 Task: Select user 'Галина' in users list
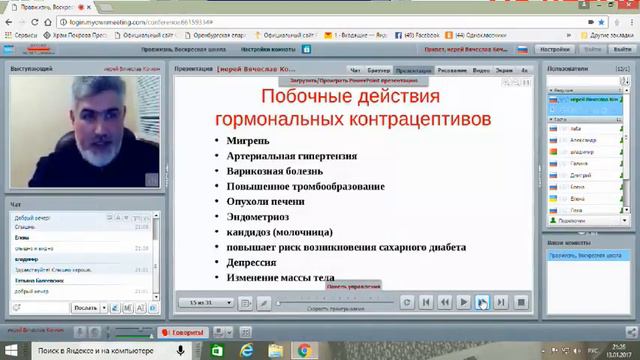585,163
